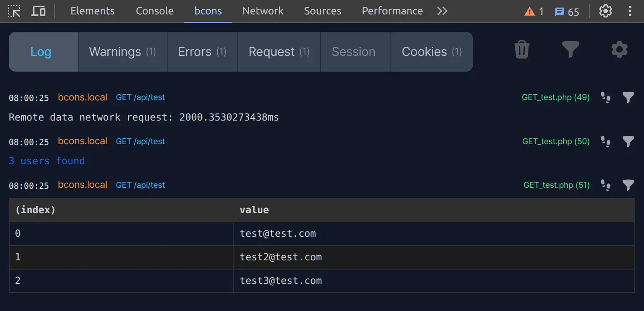This screenshot has width=644, height=311.
Task: Click funnel filter icon for GET_test.php (50) entry
Action: 628,142
